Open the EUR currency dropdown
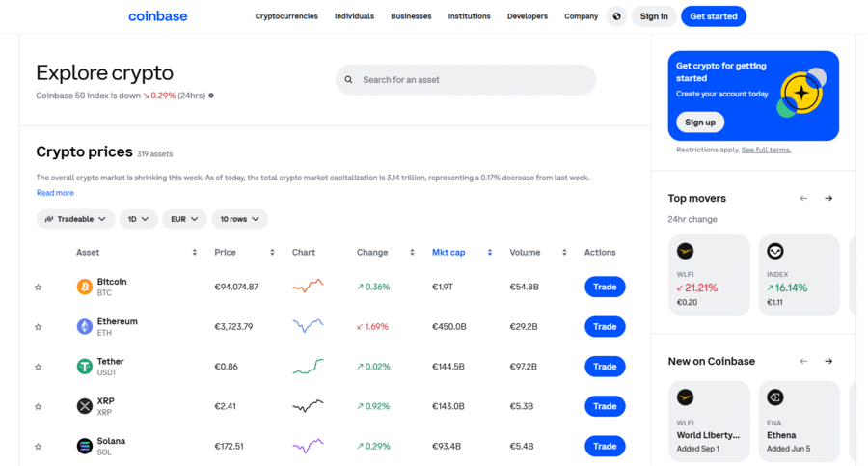The image size is (868, 466). pos(184,219)
